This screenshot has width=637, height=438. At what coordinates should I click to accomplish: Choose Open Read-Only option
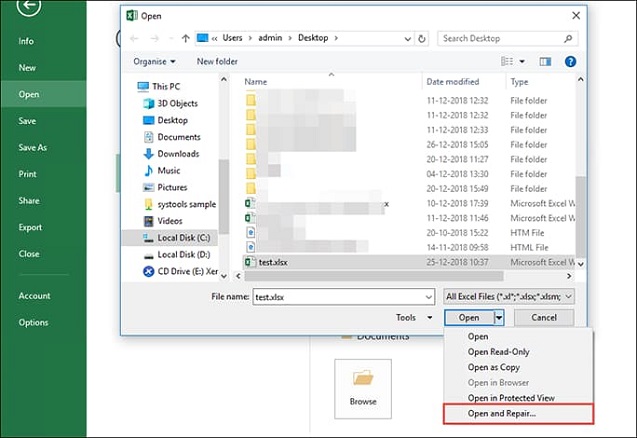(498, 352)
